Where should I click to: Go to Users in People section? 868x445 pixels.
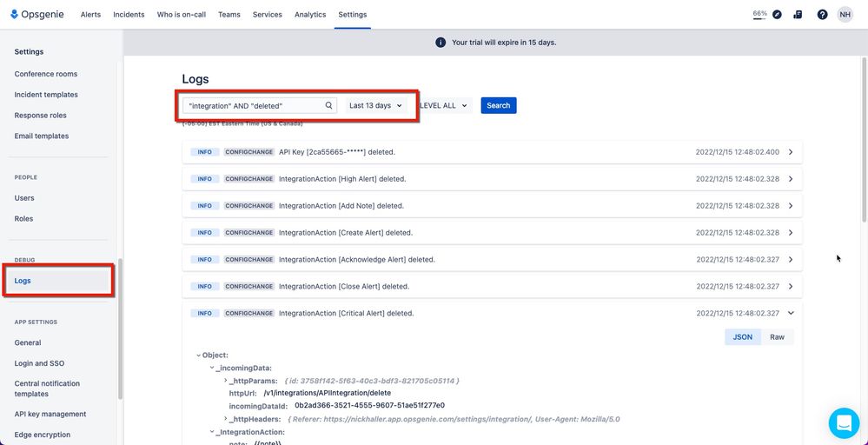24,198
